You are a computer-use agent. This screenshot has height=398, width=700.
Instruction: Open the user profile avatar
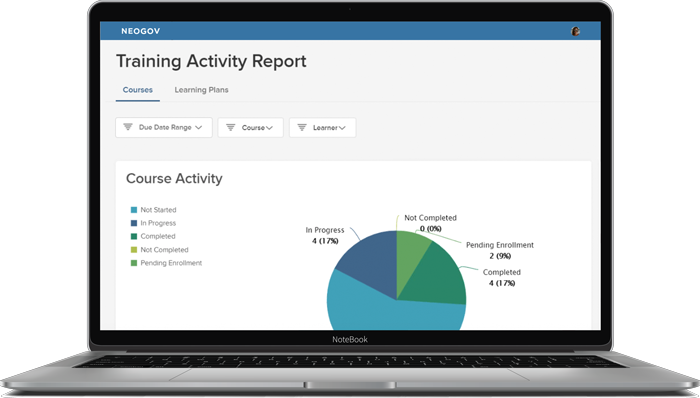pyautogui.click(x=575, y=31)
